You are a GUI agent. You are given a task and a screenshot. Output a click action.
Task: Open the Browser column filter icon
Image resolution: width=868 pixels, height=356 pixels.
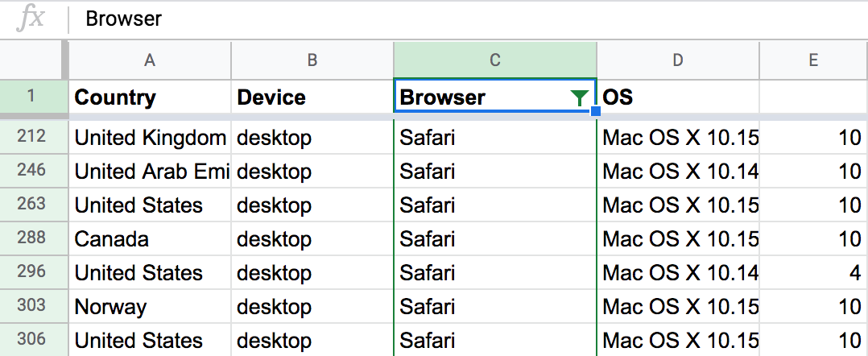(x=579, y=98)
